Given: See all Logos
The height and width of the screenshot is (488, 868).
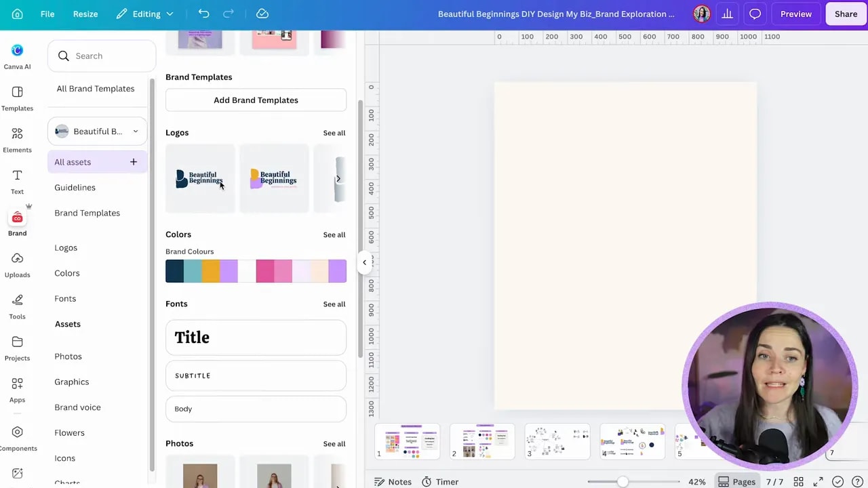Looking at the screenshot, I should [x=334, y=133].
